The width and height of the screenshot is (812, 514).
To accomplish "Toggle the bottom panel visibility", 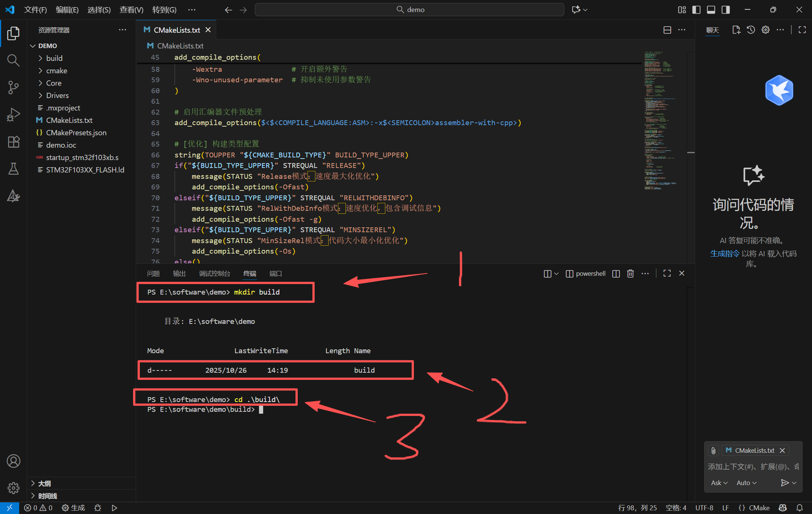I will pos(711,9).
